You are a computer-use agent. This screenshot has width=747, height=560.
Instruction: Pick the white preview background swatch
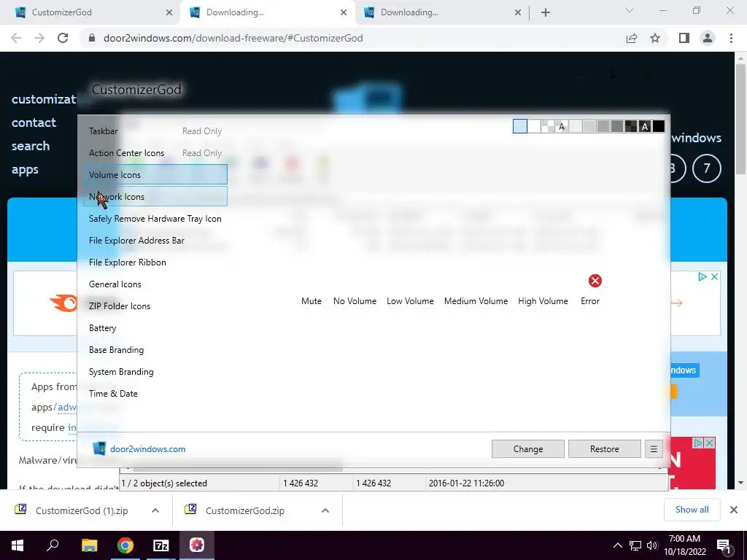tap(534, 126)
